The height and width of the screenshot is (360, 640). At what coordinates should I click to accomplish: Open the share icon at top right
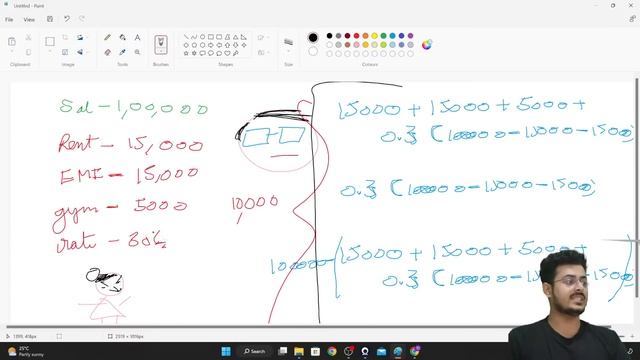tap(632, 19)
